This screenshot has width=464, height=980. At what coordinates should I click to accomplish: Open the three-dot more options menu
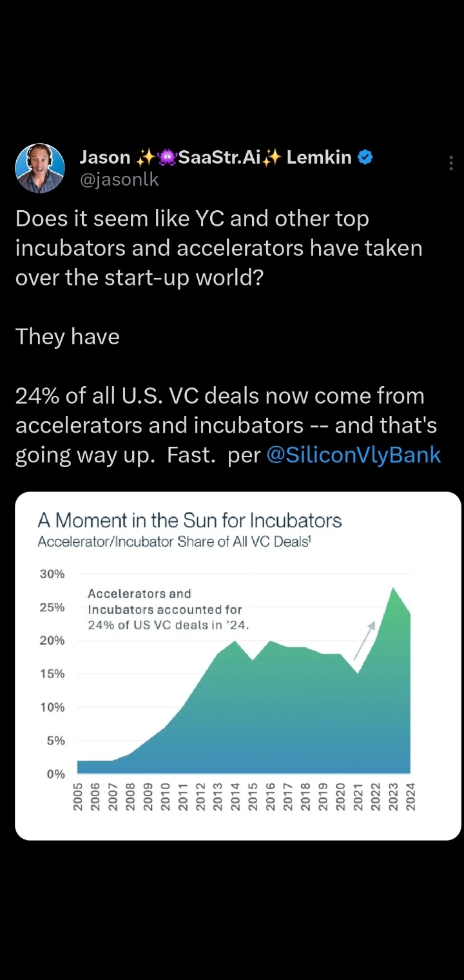(x=450, y=164)
